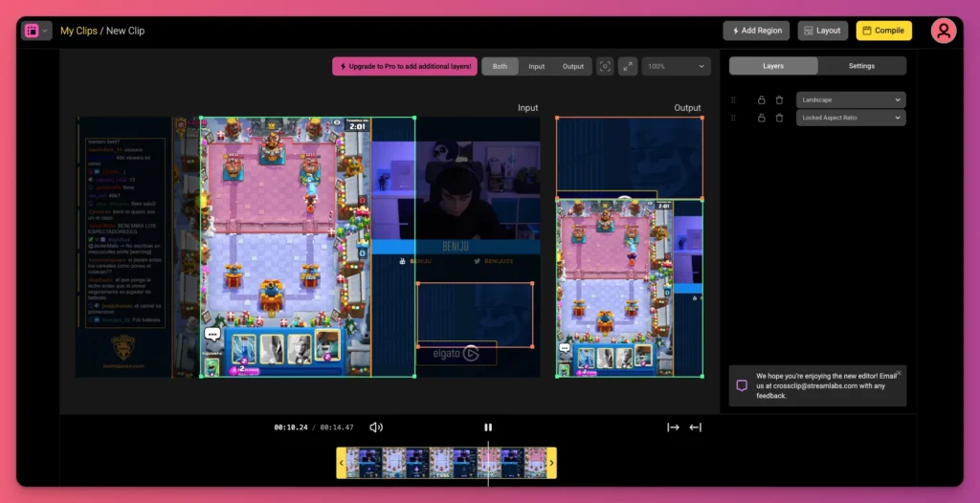Switch to Input view mode

point(536,66)
